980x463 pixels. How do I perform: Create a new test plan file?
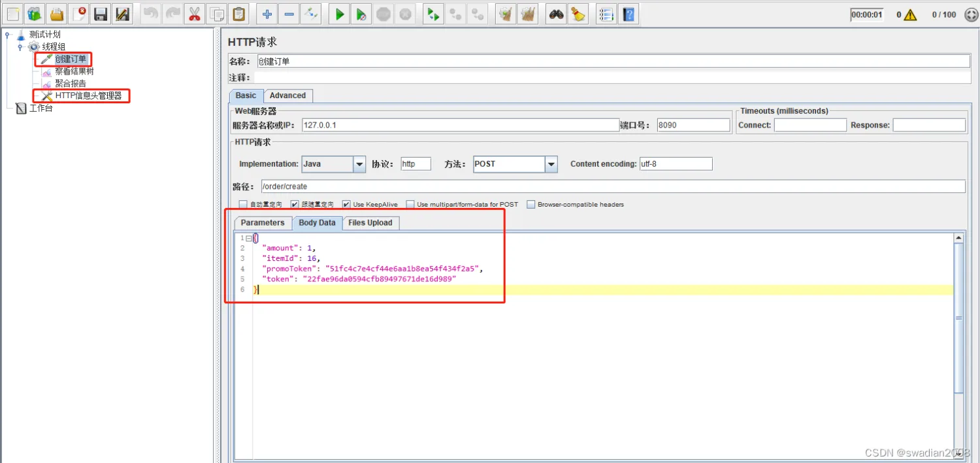pos(13,14)
